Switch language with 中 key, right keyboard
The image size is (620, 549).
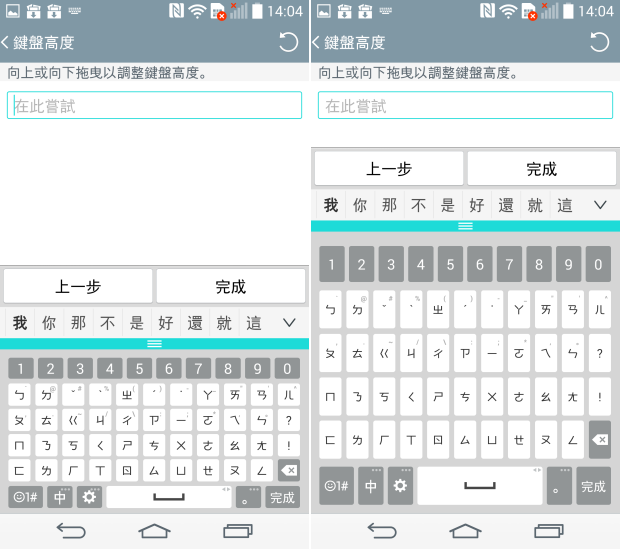370,485
